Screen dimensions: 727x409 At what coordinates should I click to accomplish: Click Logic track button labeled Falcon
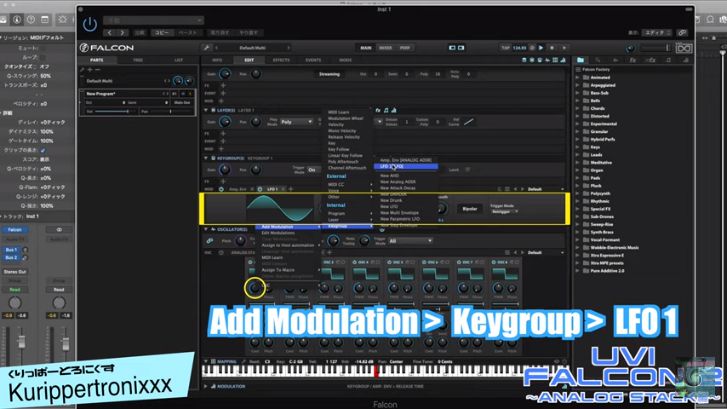pos(15,230)
